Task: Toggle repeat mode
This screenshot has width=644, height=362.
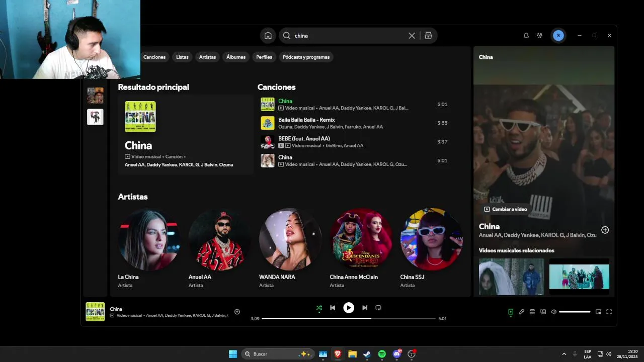Action: pyautogui.click(x=378, y=308)
